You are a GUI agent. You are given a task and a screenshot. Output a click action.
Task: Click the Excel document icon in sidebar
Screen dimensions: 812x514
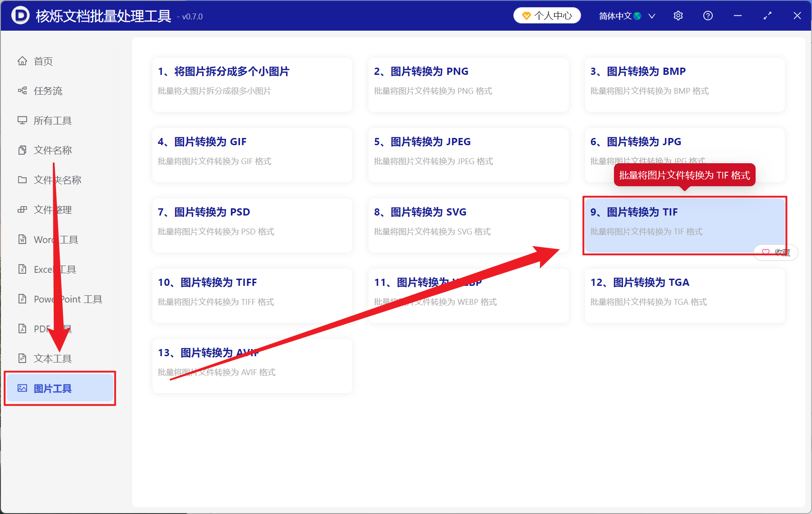pos(22,269)
